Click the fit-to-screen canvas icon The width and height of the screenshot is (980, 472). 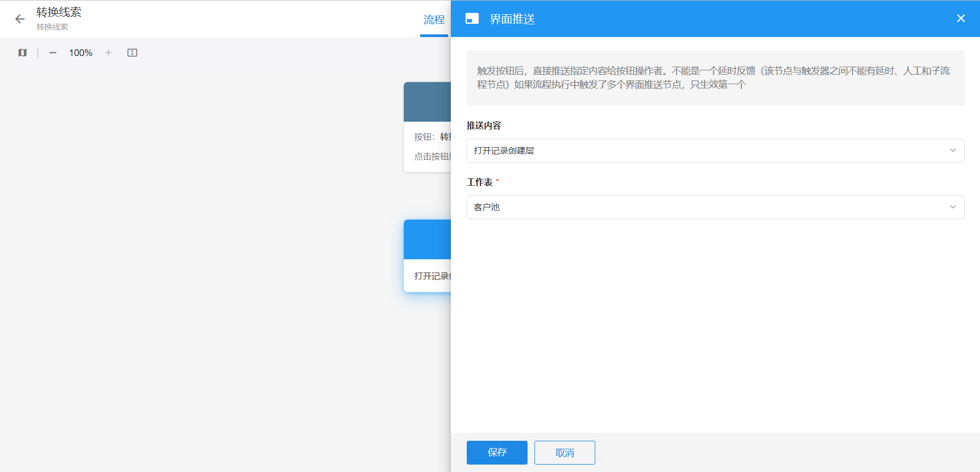tap(132, 53)
